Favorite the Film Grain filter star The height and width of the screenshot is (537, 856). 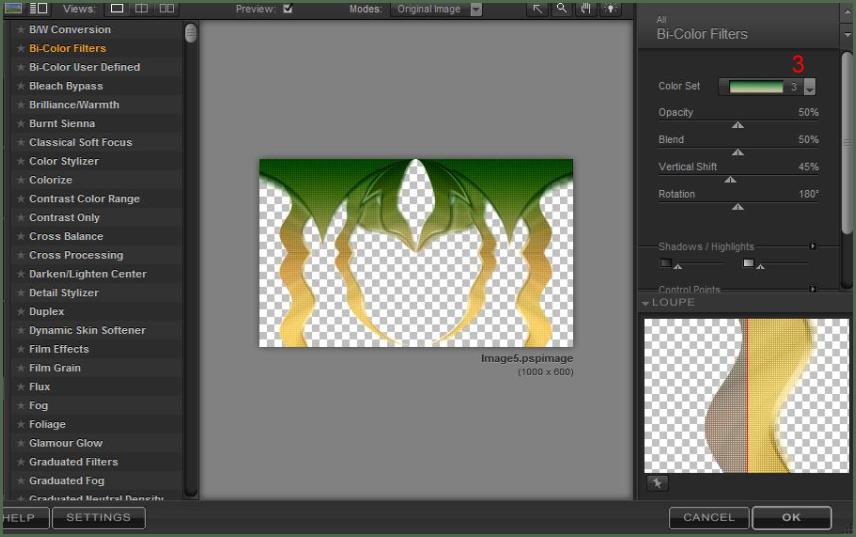pos(20,368)
